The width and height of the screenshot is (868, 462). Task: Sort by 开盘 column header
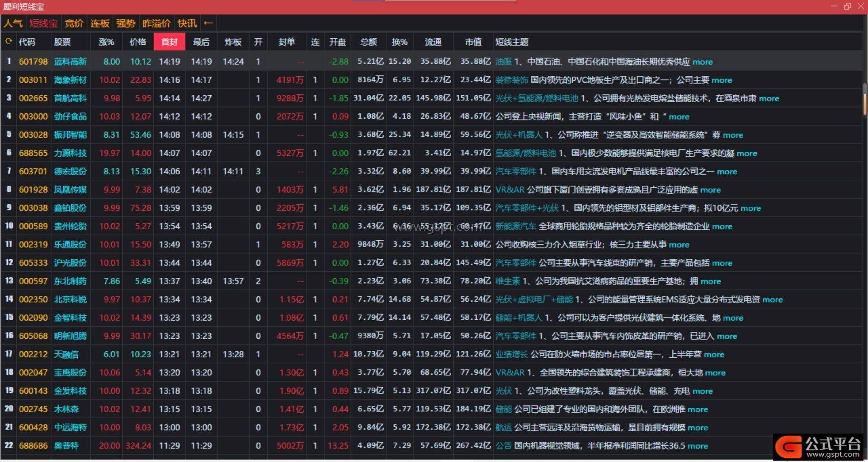tap(337, 42)
